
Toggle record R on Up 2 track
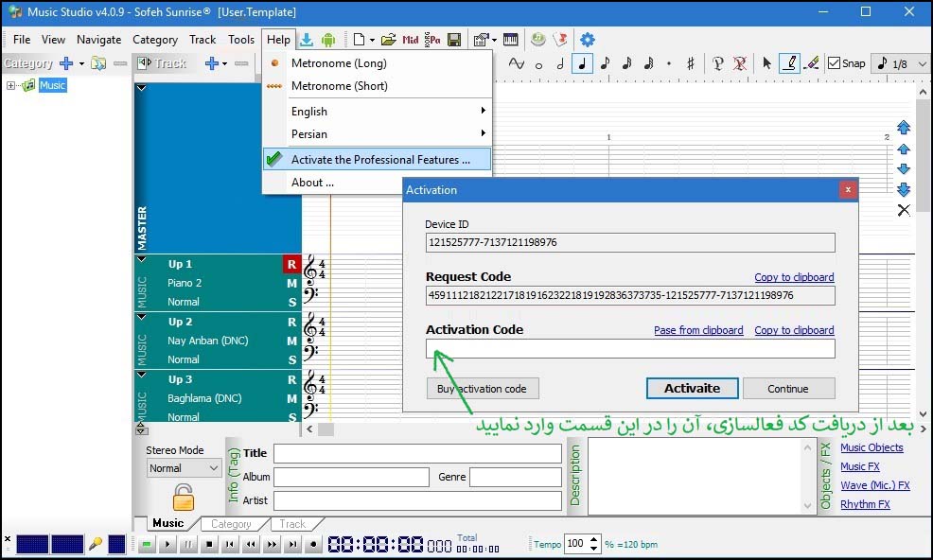coord(291,322)
